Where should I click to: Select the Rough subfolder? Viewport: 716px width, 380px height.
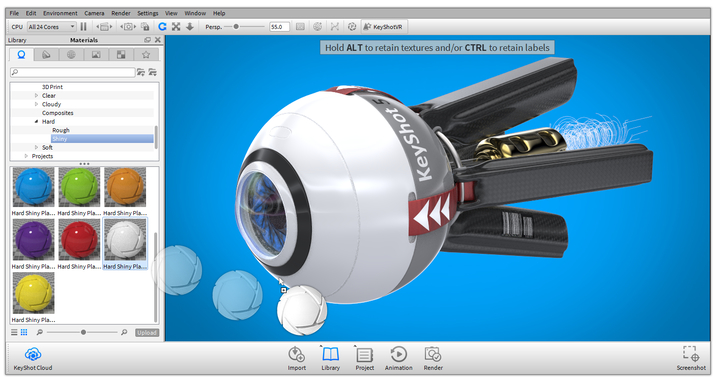pos(61,130)
